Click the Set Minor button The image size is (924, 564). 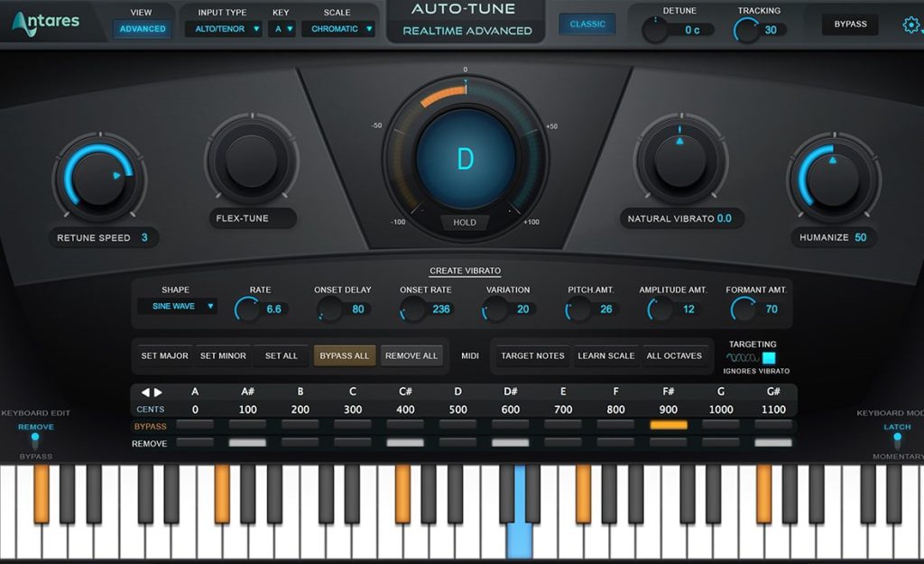[223, 356]
